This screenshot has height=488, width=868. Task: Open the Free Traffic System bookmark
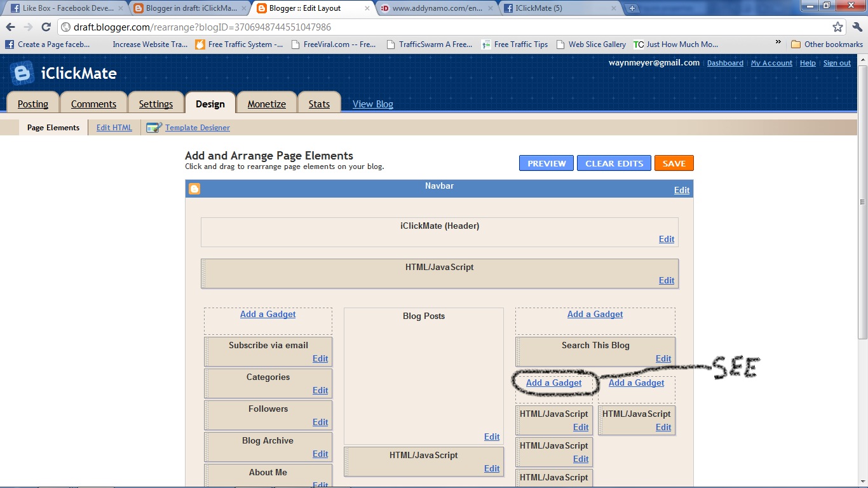click(239, 44)
